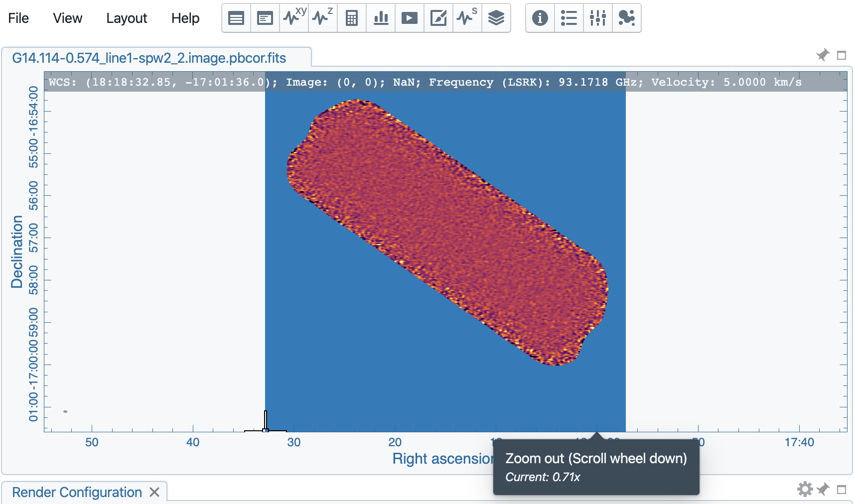Click the bulleted list dialog icon
855x504 pixels.
point(569,18)
